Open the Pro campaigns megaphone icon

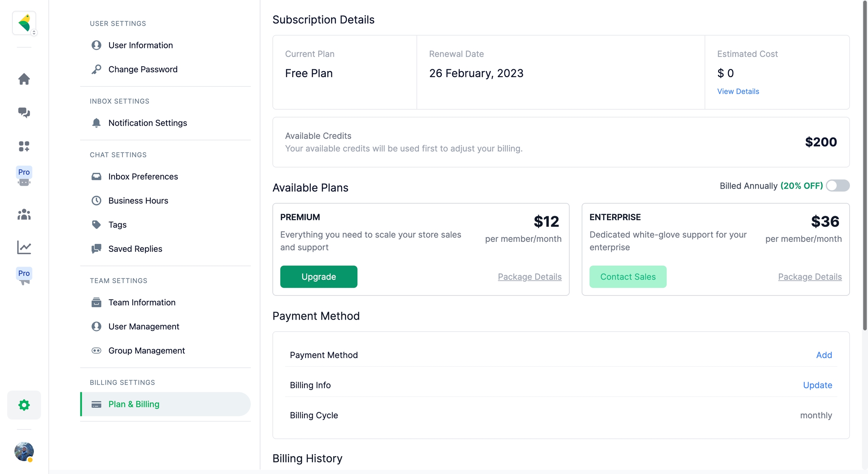coord(24,277)
